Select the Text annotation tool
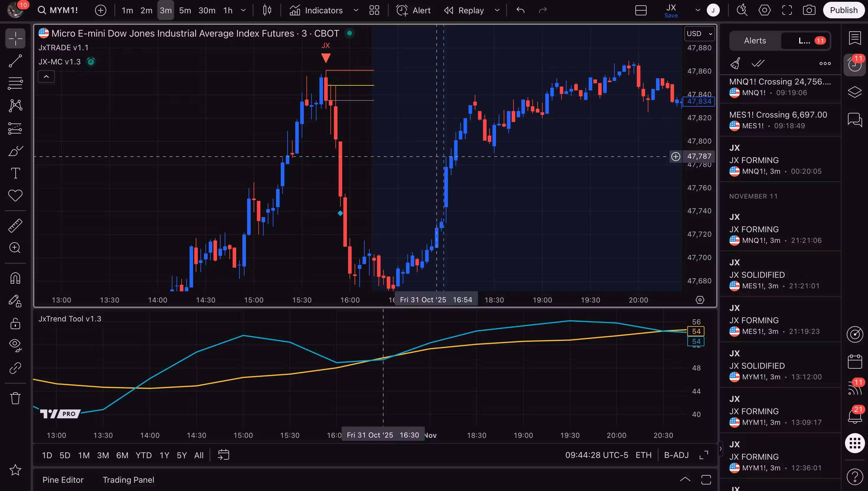The height and width of the screenshot is (491, 868). [15, 173]
